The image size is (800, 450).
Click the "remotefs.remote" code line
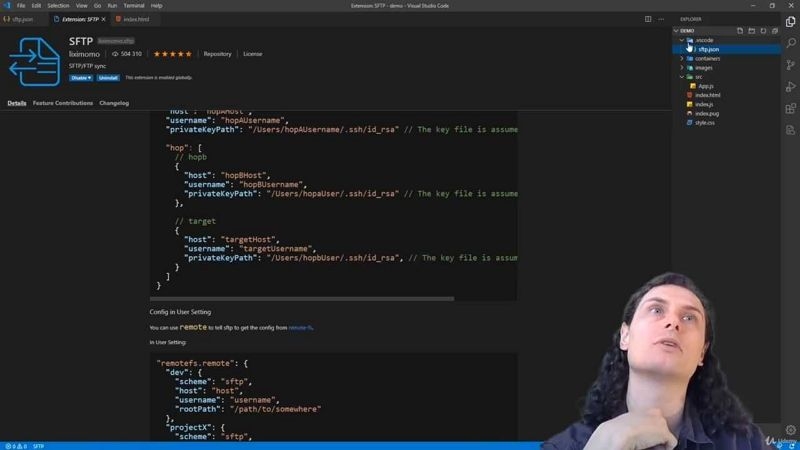[x=203, y=363]
